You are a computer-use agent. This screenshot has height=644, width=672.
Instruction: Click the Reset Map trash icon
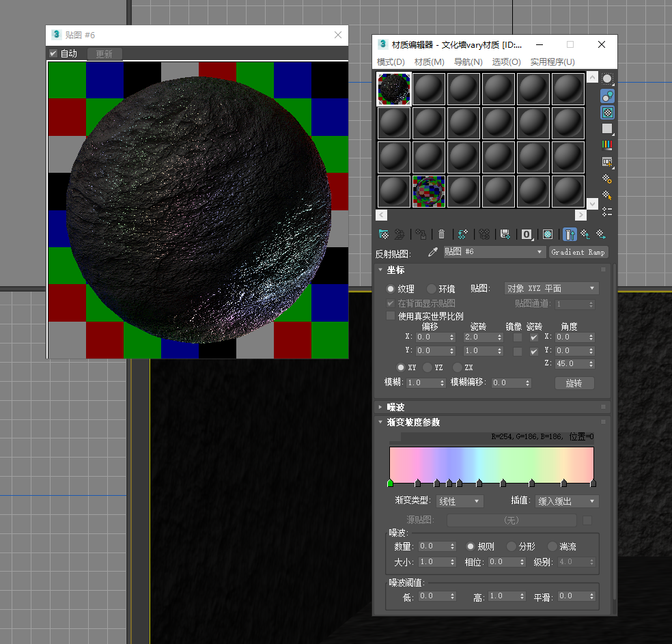tap(442, 234)
